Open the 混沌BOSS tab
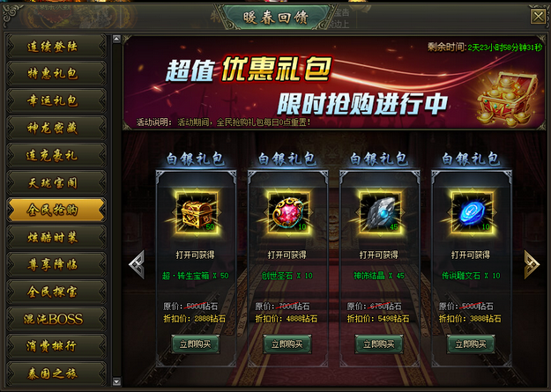 tap(56, 319)
